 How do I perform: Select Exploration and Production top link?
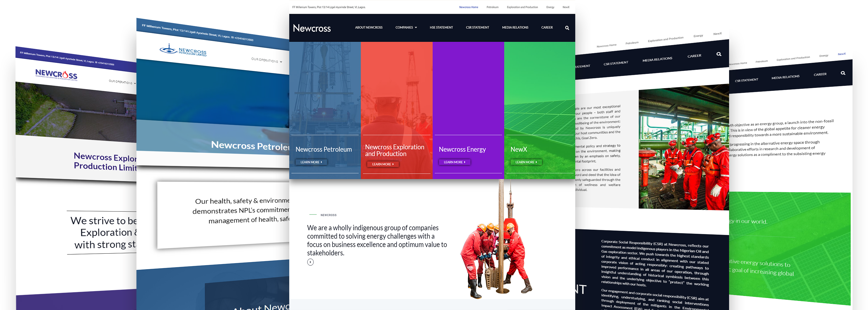(x=522, y=7)
